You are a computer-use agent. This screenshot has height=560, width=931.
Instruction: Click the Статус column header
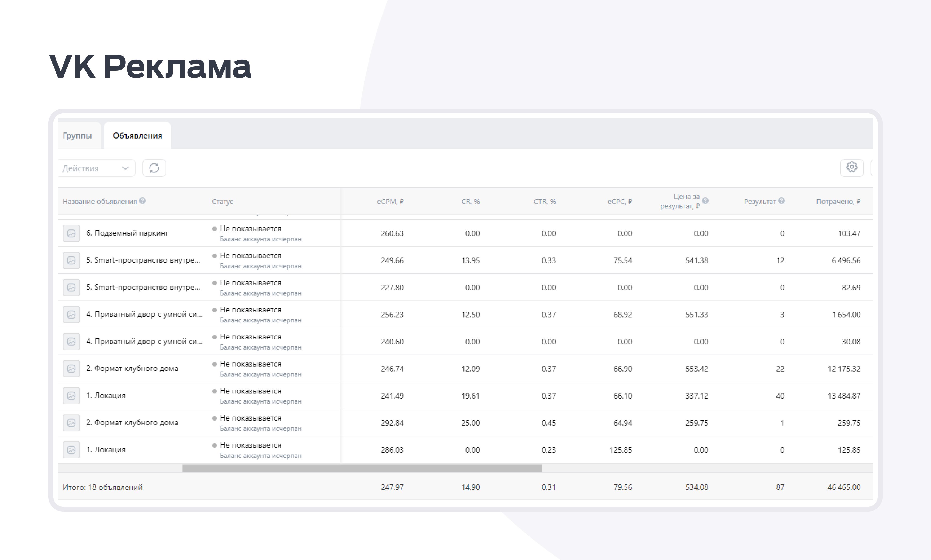223,201
